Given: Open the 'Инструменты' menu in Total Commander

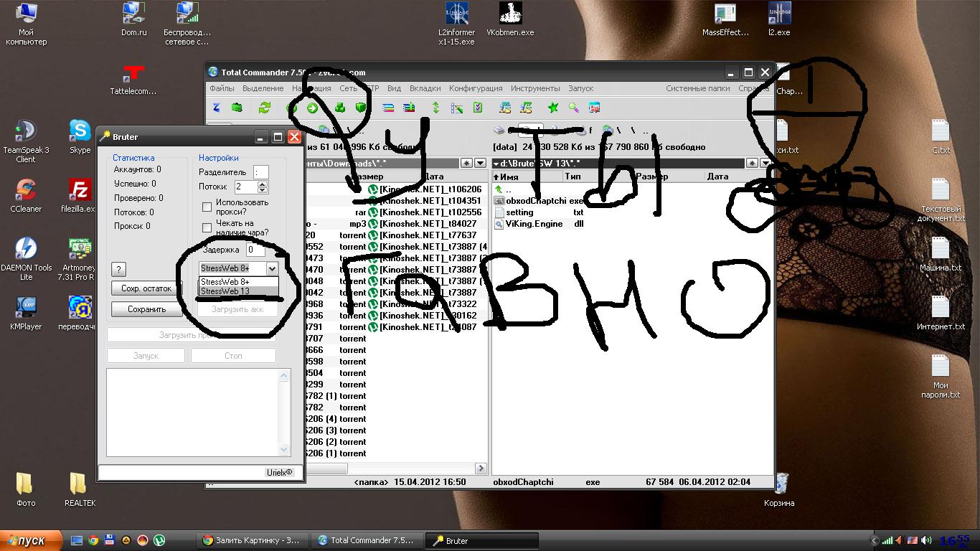Looking at the screenshot, I should (x=534, y=88).
